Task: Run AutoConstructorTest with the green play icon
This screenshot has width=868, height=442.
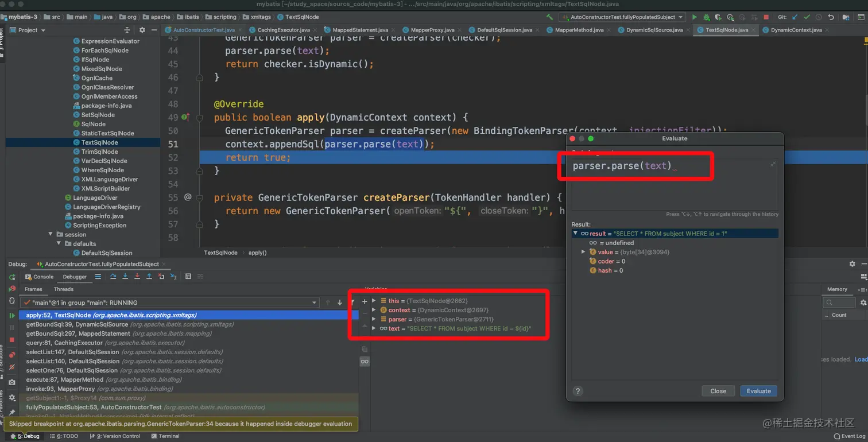Action: click(695, 17)
